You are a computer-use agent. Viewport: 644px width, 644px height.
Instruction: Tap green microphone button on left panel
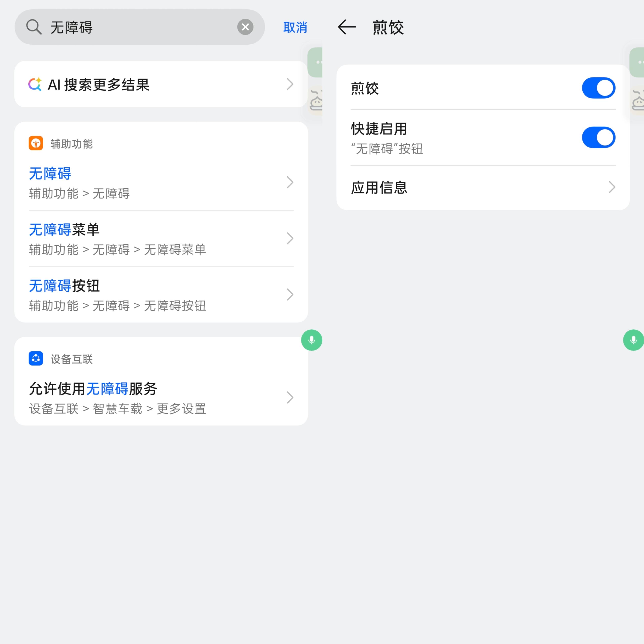[x=311, y=340]
